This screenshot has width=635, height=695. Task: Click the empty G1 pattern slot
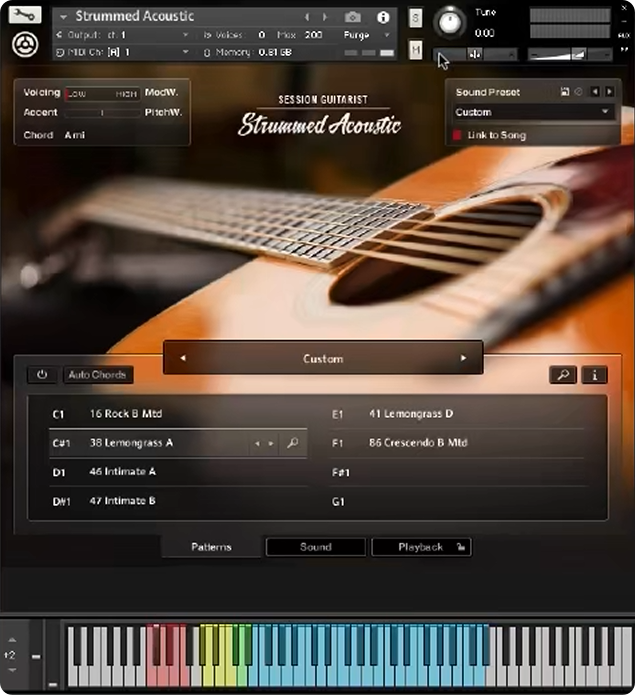(x=458, y=502)
